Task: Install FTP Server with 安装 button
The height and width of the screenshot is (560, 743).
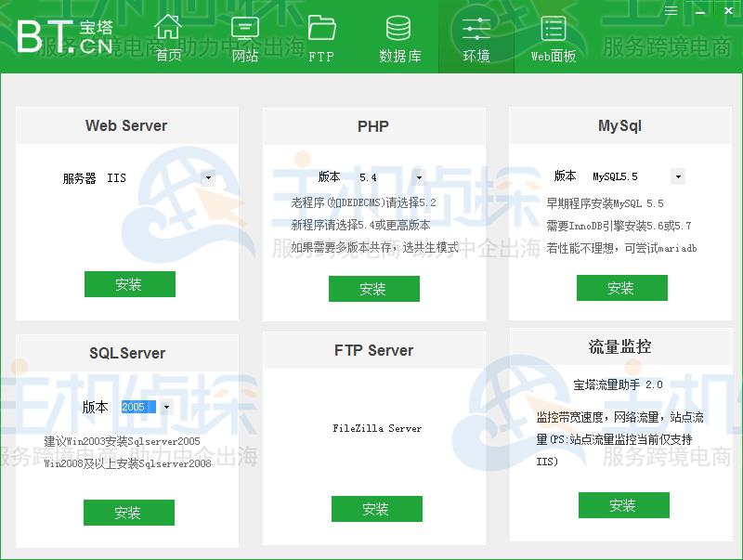Action: coord(377,509)
